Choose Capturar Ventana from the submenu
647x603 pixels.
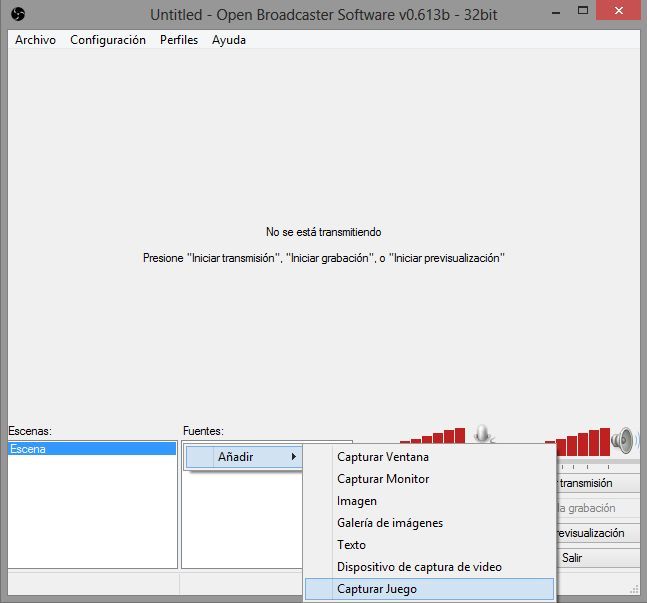pos(429,457)
